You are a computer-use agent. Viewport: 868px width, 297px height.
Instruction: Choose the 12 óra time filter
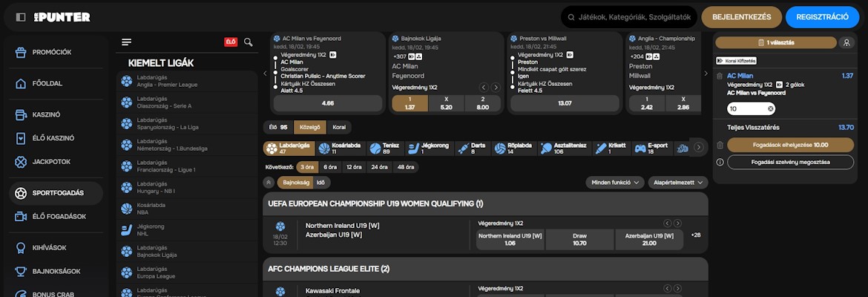355,167
